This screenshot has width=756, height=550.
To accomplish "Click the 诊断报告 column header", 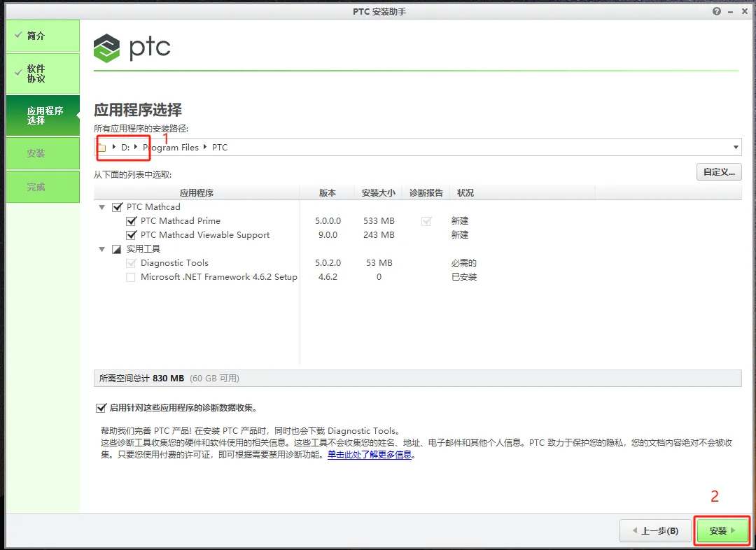I will coord(426,193).
